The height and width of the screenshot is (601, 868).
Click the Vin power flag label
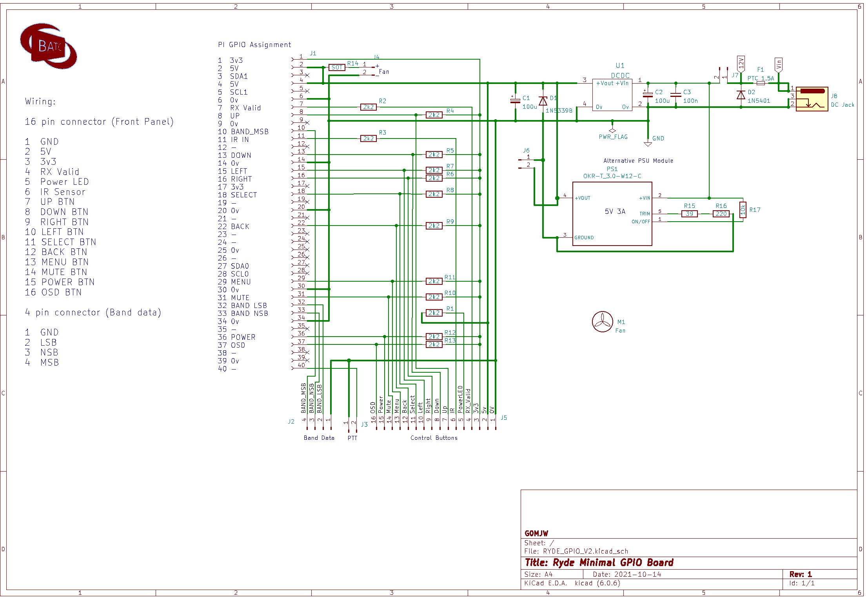(779, 64)
